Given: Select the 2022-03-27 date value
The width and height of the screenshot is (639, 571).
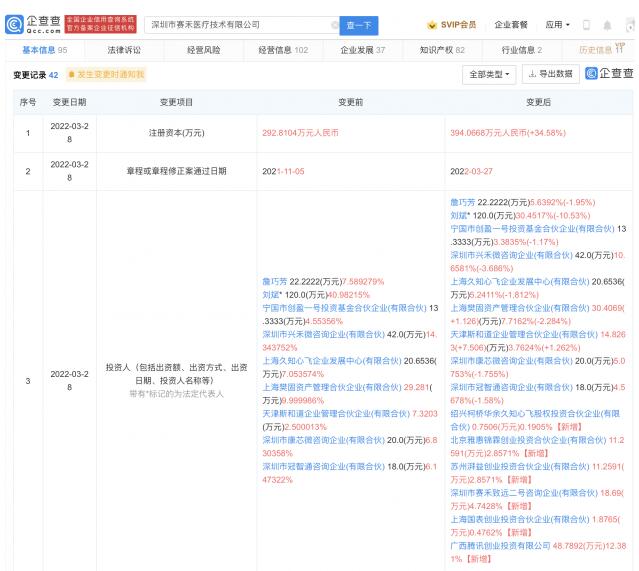Looking at the screenshot, I should click(x=471, y=171).
